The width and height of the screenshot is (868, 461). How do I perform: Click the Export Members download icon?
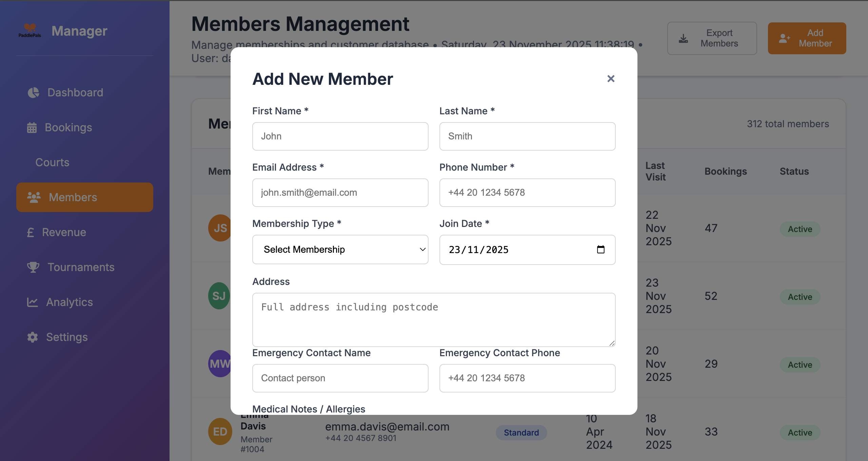(x=684, y=38)
